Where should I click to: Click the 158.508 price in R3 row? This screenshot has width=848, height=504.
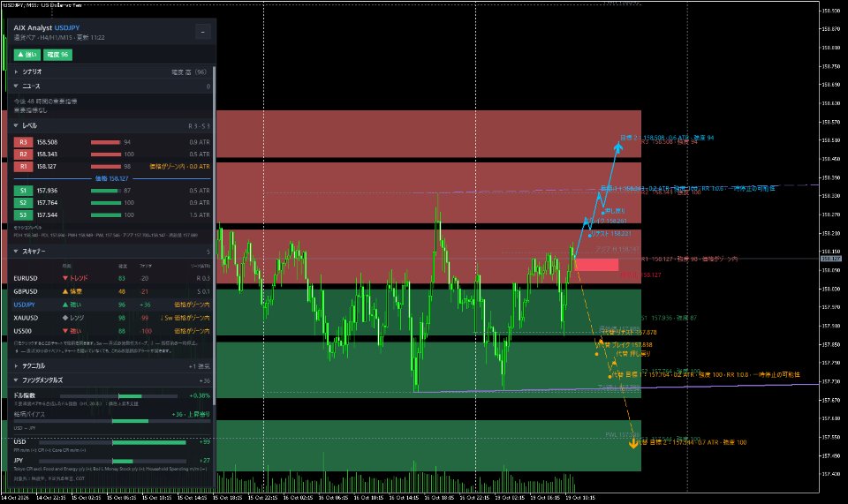[47, 142]
